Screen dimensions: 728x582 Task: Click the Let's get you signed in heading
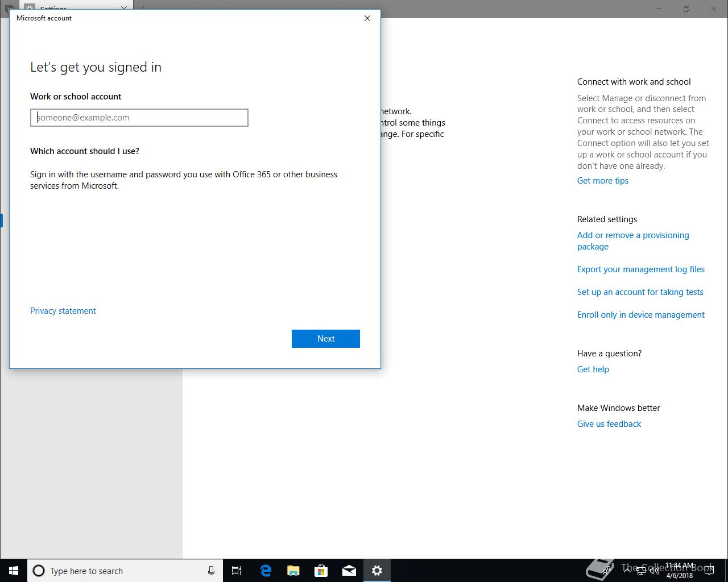pyautogui.click(x=96, y=67)
